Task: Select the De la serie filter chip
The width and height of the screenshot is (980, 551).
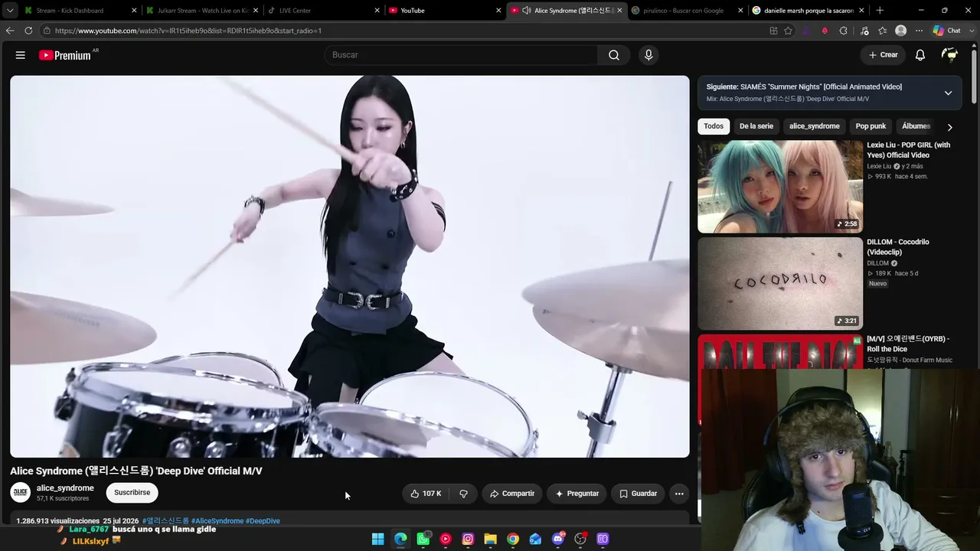Action: tap(756, 126)
